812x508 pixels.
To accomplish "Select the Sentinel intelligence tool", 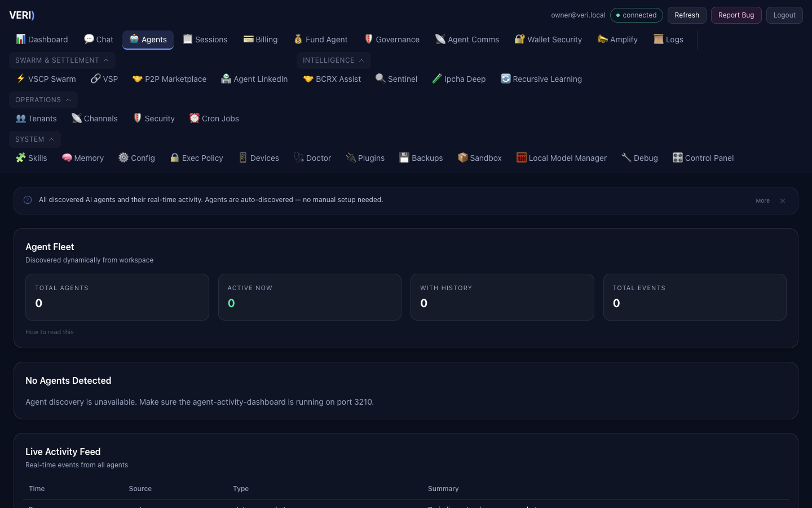I will 396,79.
